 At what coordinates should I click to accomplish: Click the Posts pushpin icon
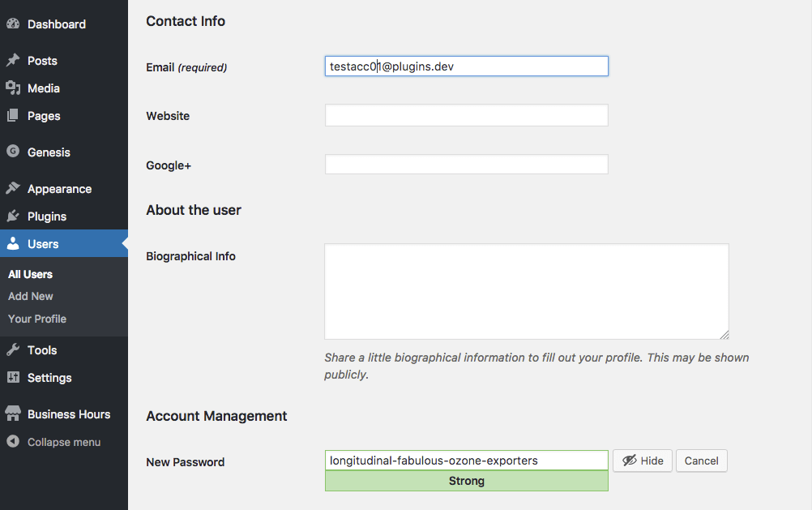tap(13, 61)
